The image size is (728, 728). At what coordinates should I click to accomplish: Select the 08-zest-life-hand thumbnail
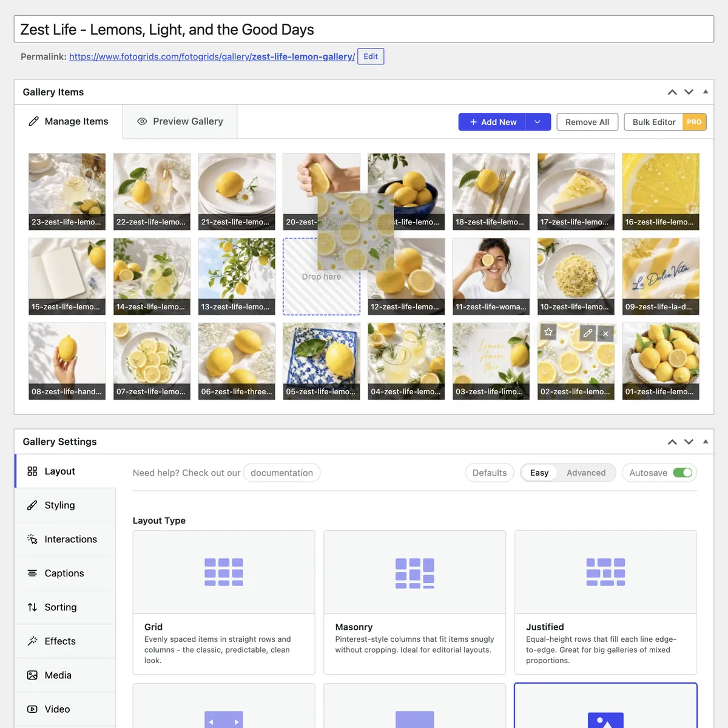(x=67, y=362)
